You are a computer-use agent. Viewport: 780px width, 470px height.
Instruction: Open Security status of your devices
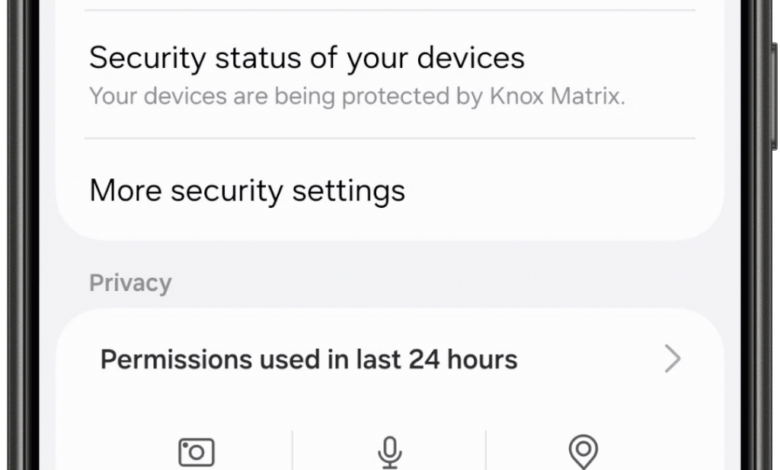(390, 75)
